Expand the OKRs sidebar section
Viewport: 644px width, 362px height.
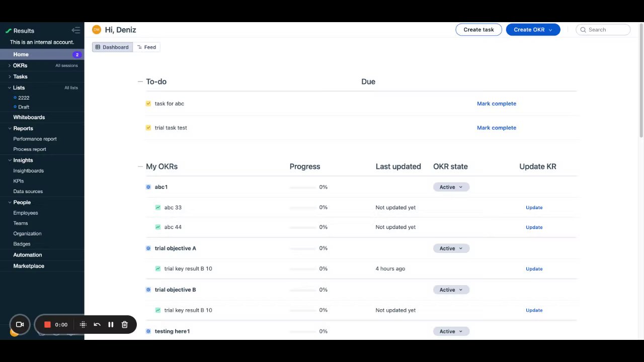click(10, 65)
